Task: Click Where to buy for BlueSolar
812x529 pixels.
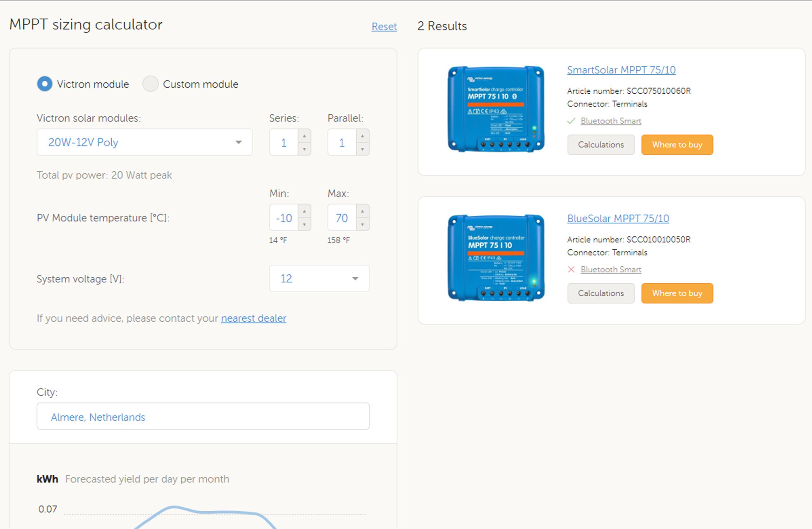Action: [677, 293]
